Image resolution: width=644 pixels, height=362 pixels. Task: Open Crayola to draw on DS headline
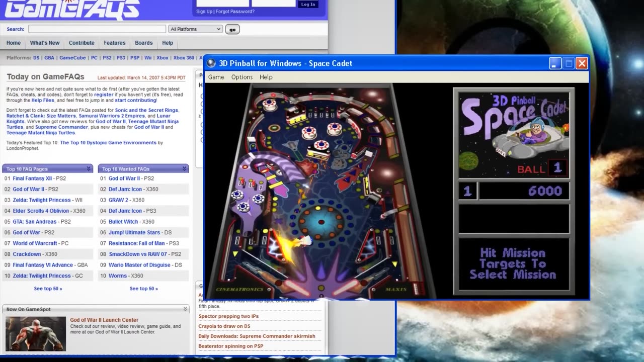click(224, 326)
